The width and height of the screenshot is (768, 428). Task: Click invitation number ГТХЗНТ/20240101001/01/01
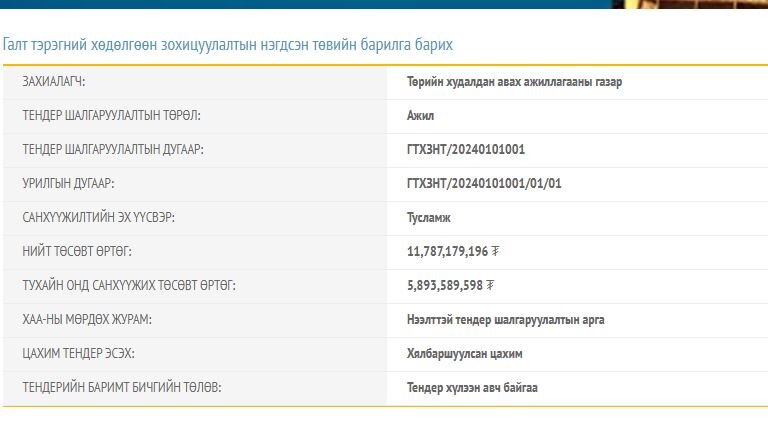[x=484, y=184]
